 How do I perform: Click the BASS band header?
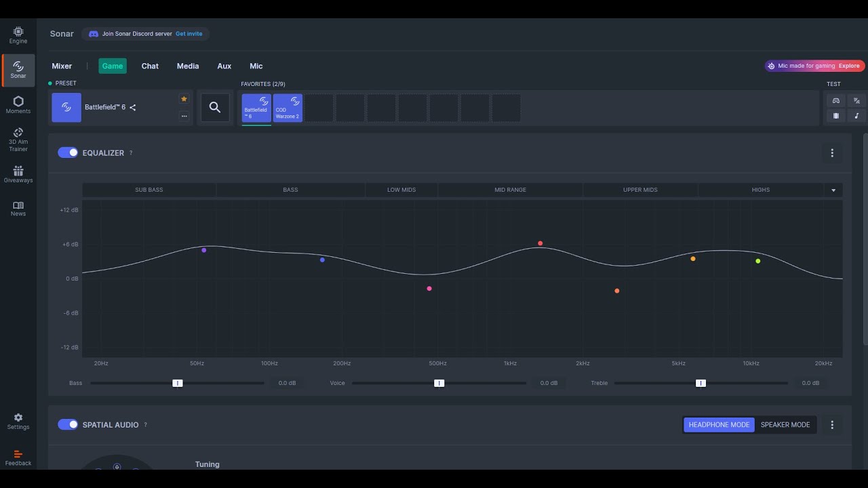(x=290, y=190)
